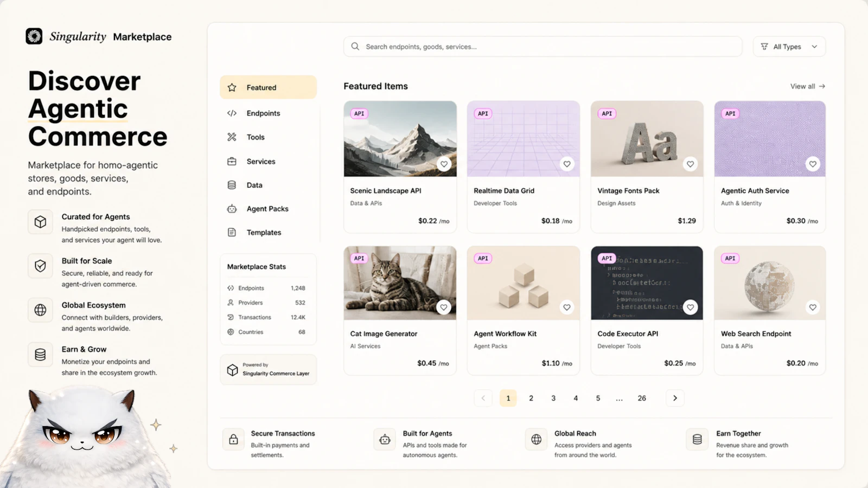Click the Transactions stat icon
868x488 pixels.
pos(231,317)
